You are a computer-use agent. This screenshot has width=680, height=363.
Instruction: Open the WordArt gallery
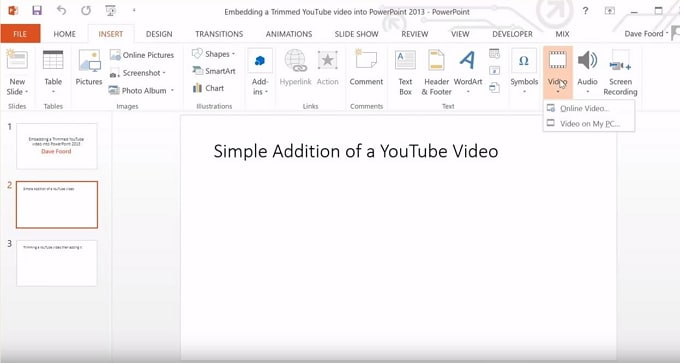468,72
